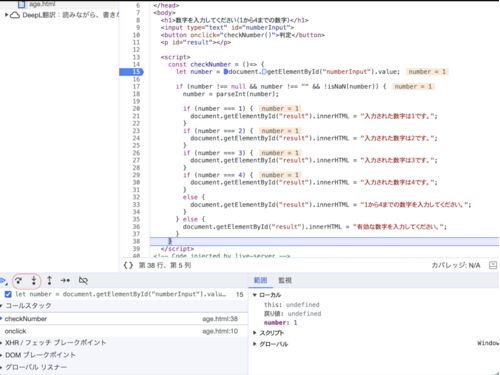Click the Step arrow icon
This screenshot has height=375, width=500.
[65, 281]
